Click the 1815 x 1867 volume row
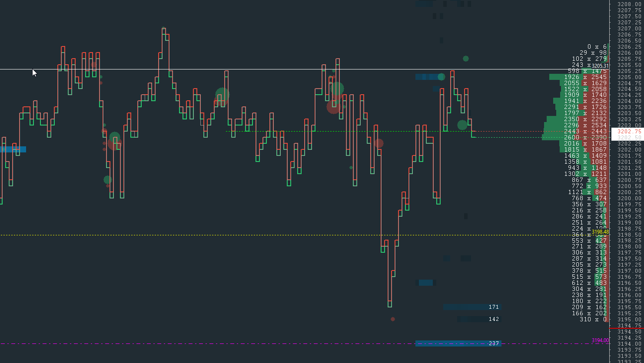The width and height of the screenshot is (644, 363). [586, 149]
